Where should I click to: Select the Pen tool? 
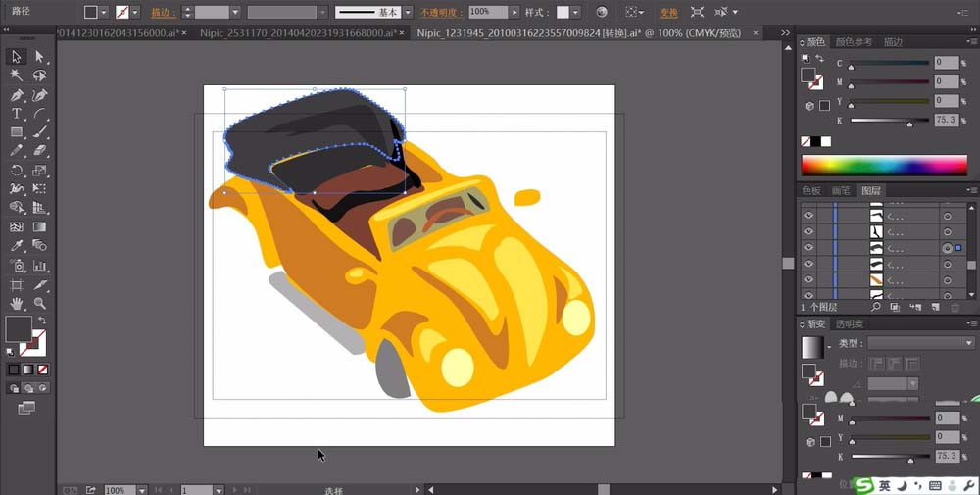[17, 95]
